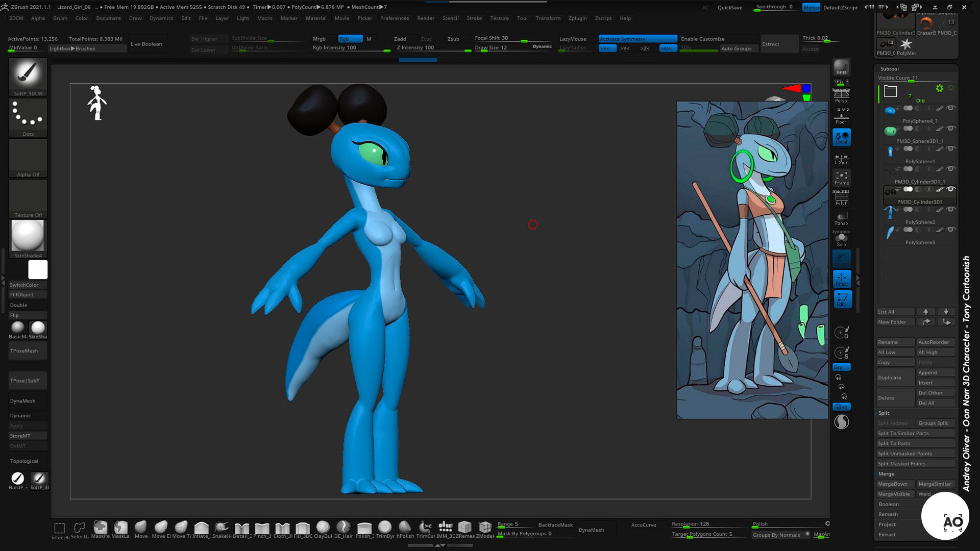Select the Draw mode icon
Viewport: 980px width, 551px height.
click(x=842, y=279)
